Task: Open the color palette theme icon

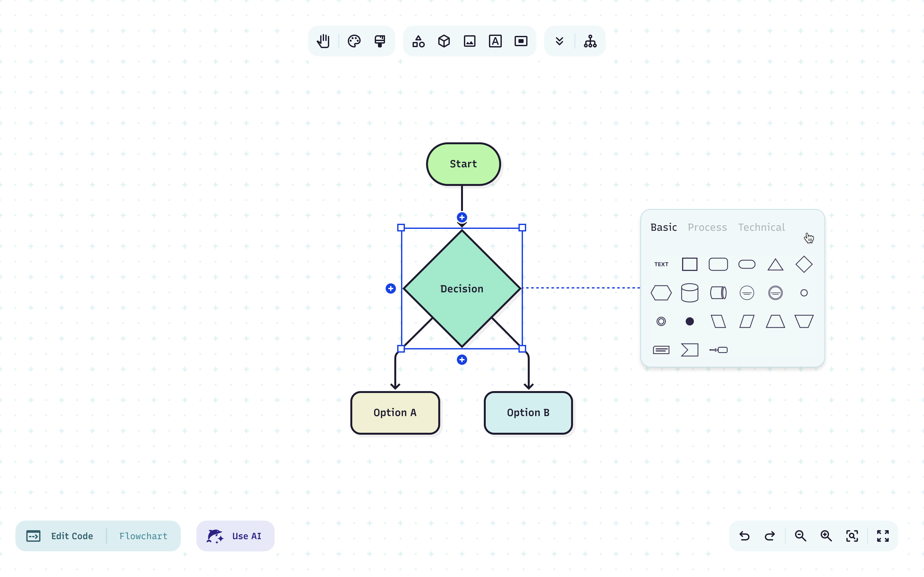Action: pos(354,41)
